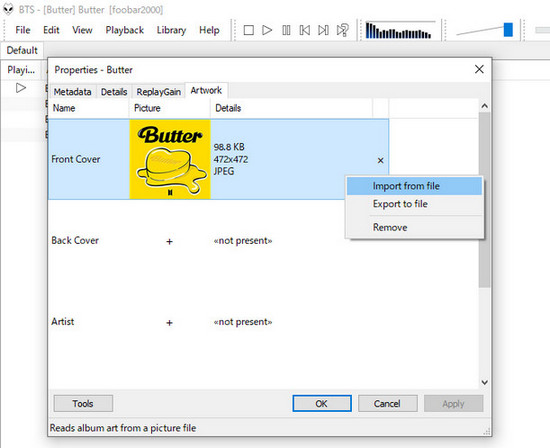Switch to the ReplayGain tab
The height and width of the screenshot is (448, 550).
pos(159,92)
